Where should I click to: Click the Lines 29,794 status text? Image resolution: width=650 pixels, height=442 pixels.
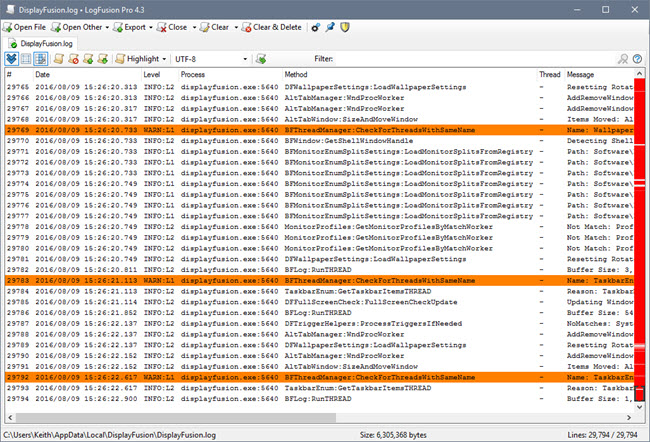(602, 435)
